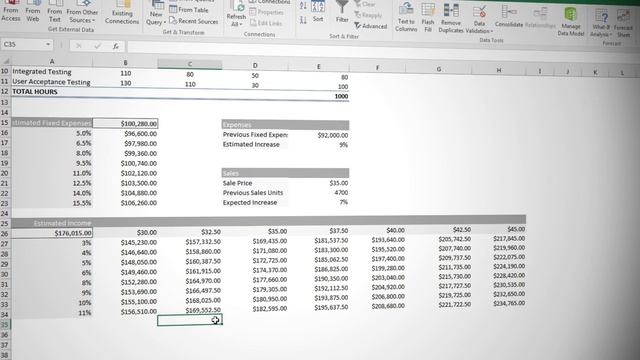Open Recent Sources
640x360 pixels.
coord(194,20)
